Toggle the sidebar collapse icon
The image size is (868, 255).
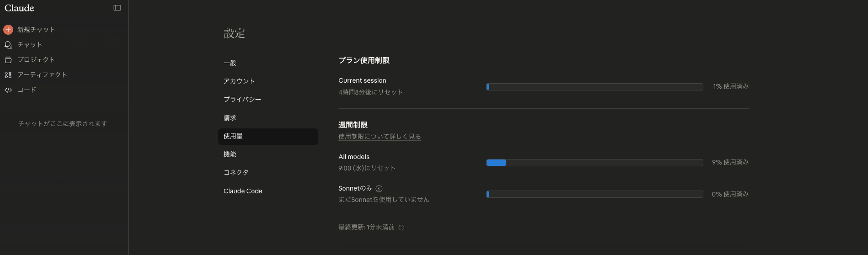117,8
